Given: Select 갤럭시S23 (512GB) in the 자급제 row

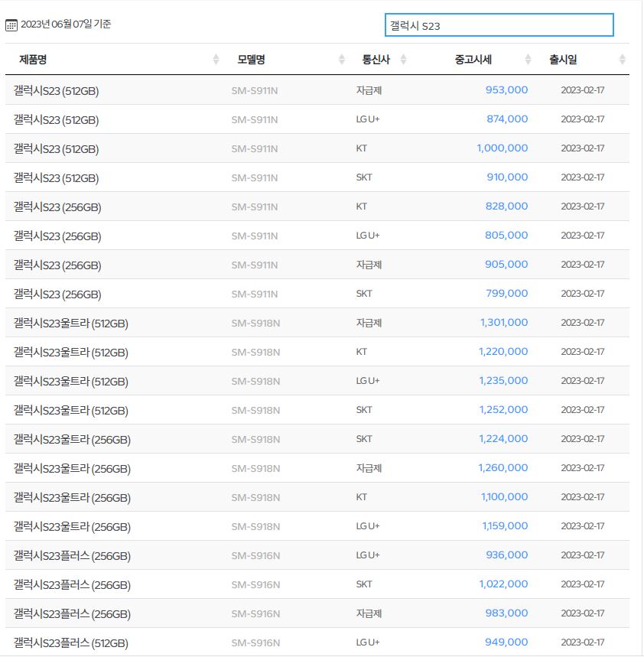Looking at the screenshot, I should point(56,91).
